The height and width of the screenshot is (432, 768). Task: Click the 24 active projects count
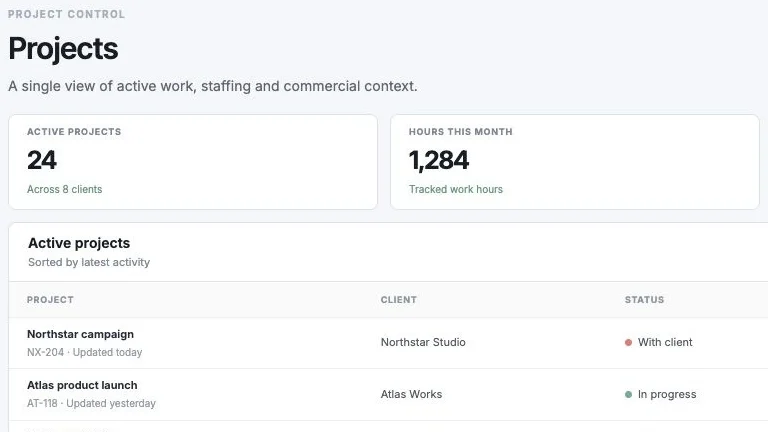point(42,160)
